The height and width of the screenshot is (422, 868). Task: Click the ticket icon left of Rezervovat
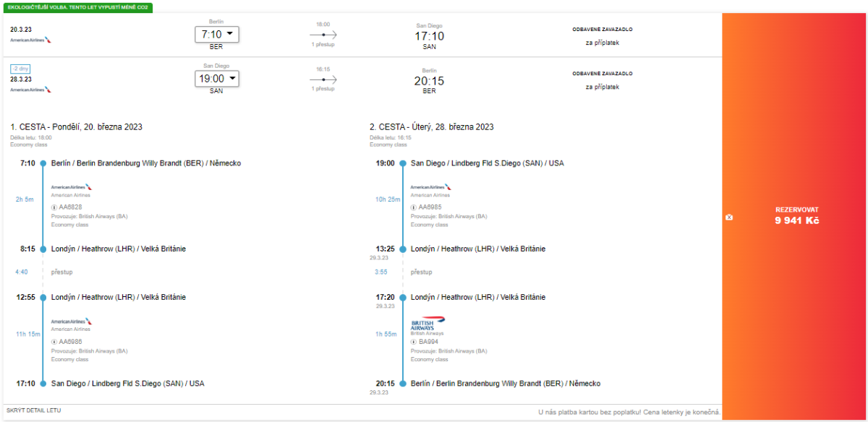coord(729,217)
